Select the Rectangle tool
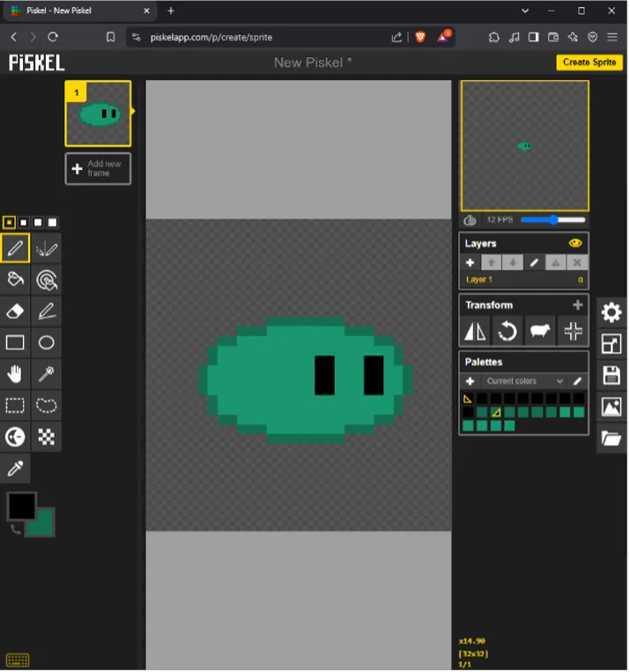The height and width of the screenshot is (672, 630). click(x=15, y=343)
